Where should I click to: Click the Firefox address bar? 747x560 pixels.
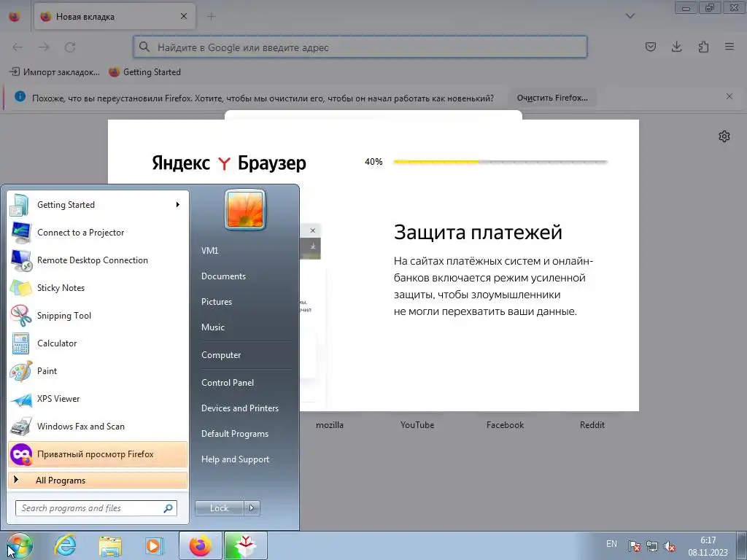pos(360,47)
